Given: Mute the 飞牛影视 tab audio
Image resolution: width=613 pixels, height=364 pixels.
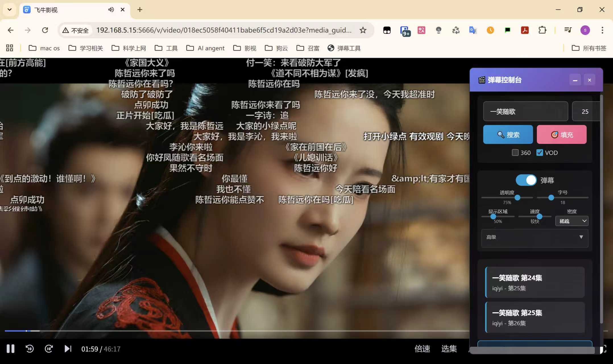Looking at the screenshot, I should point(111,10).
